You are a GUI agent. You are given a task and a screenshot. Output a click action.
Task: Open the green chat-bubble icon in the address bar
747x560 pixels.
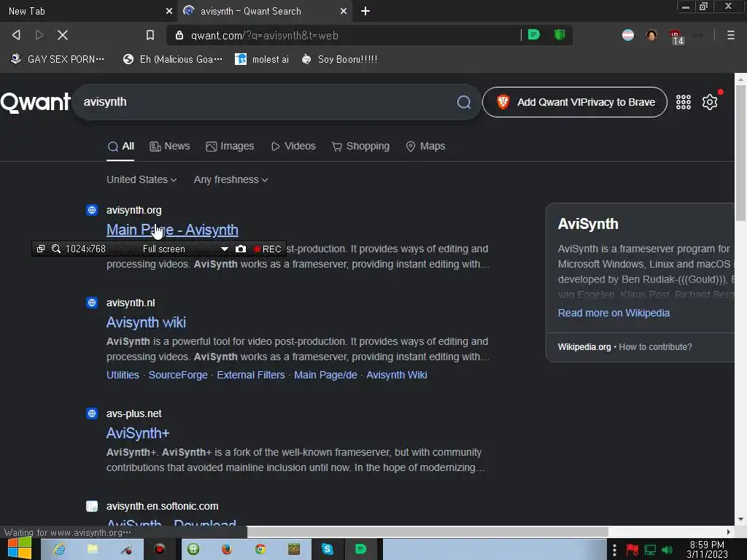point(534,35)
